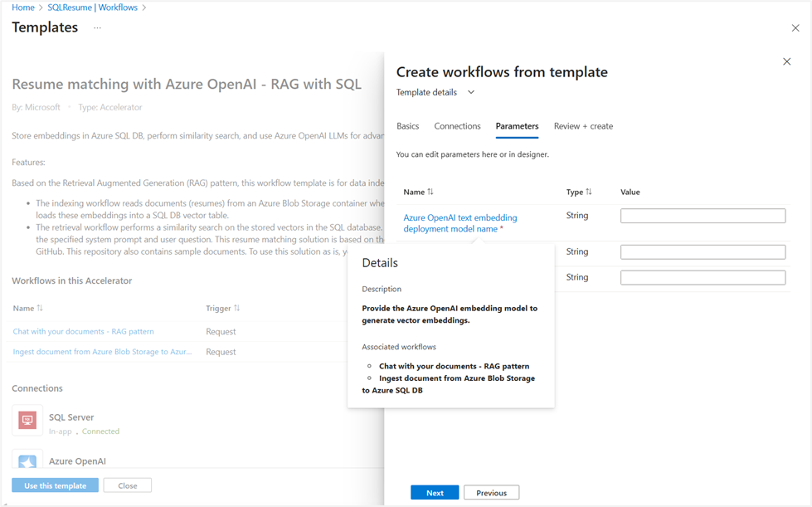812x507 pixels.
Task: Click the SQL Server connection icon
Action: point(27,420)
